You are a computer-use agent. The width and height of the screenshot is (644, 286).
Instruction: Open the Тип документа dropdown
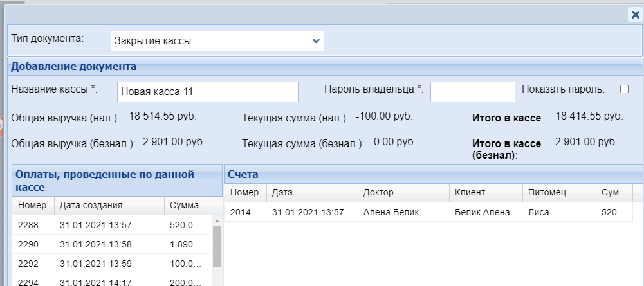217,41
